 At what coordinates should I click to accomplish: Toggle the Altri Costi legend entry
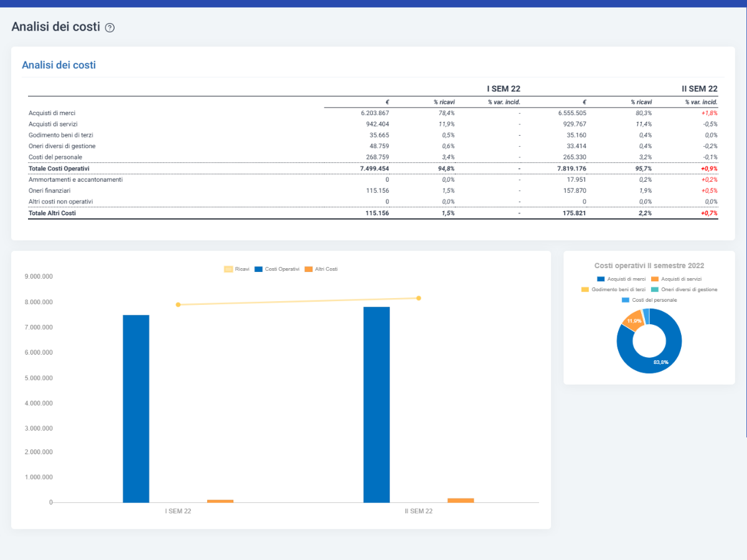tap(321, 269)
